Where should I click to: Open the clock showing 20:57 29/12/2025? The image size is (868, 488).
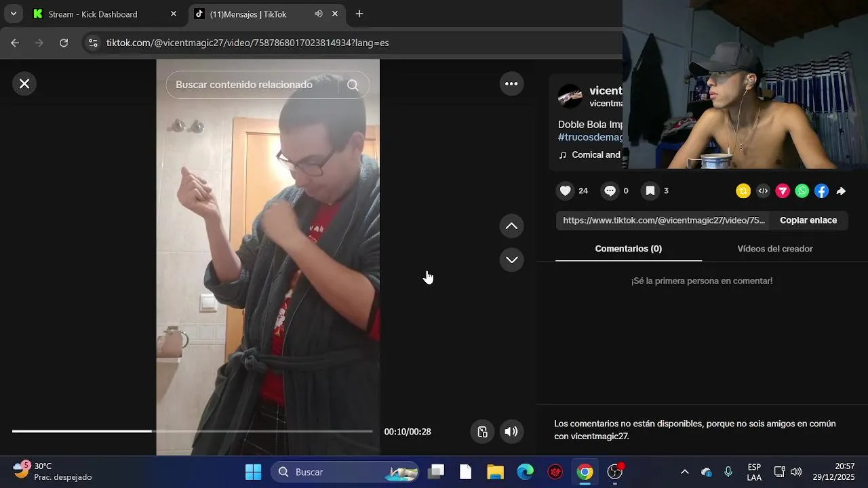click(835, 472)
